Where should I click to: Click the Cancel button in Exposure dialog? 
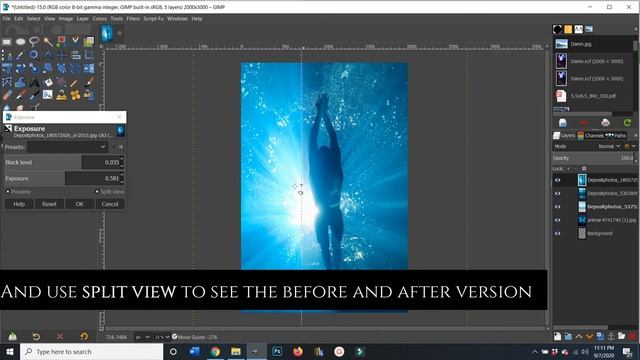click(110, 204)
